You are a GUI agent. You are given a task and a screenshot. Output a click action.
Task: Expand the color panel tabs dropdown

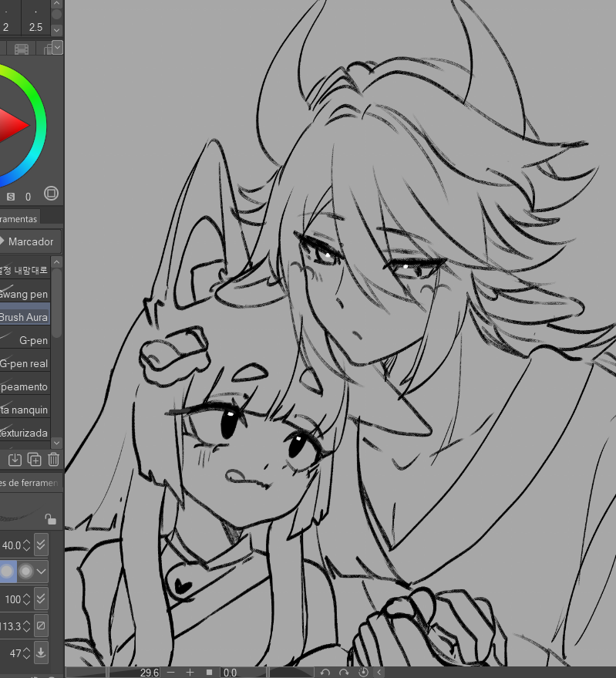[58, 47]
